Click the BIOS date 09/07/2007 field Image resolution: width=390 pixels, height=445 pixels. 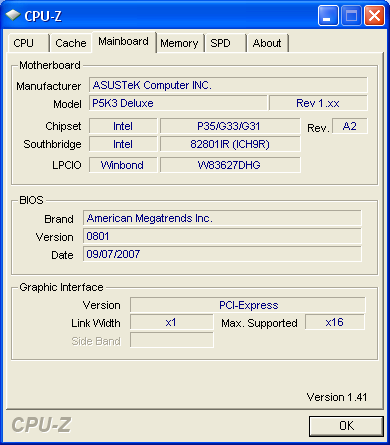tap(222, 254)
